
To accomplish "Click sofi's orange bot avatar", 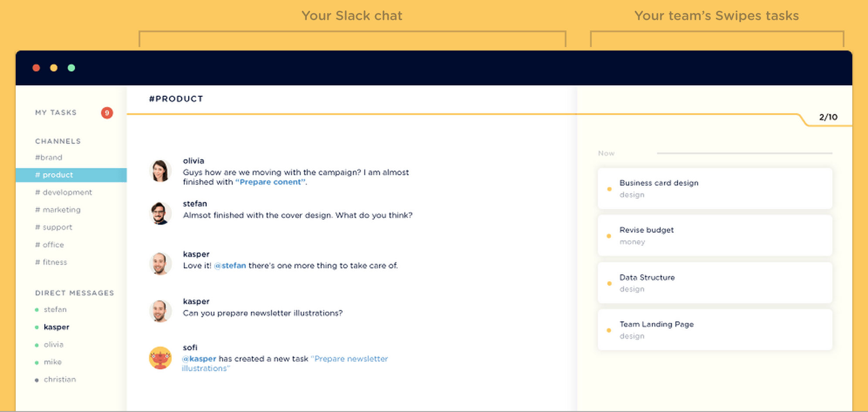I will (x=160, y=358).
